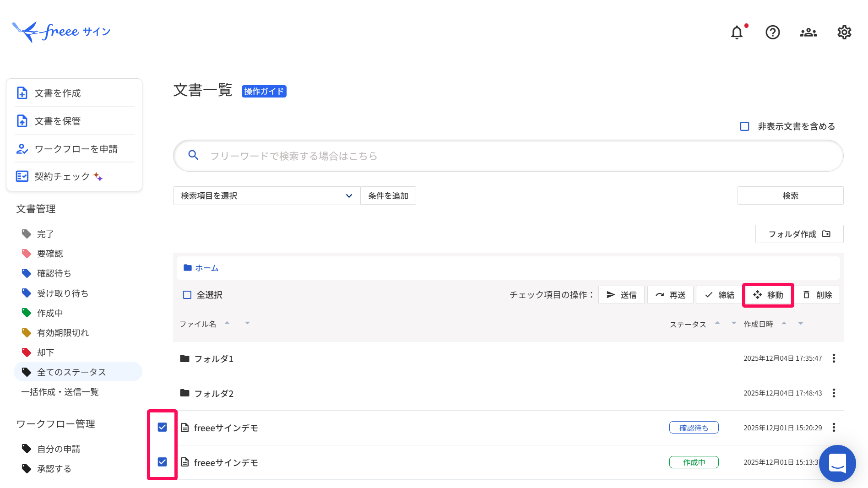Focus the フリーワード search field
Viewport: 868px width, 488px height.
click(508, 156)
